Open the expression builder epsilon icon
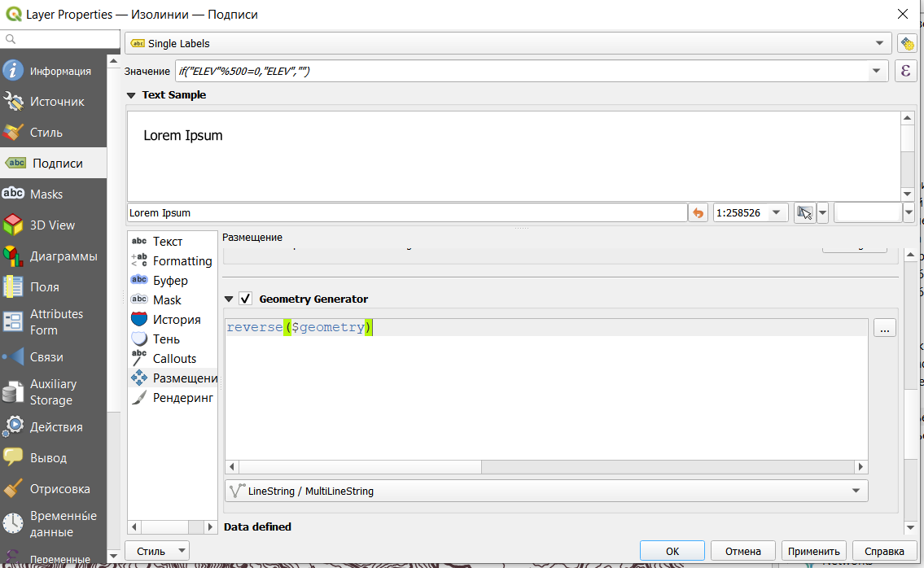The image size is (924, 568). 906,71
